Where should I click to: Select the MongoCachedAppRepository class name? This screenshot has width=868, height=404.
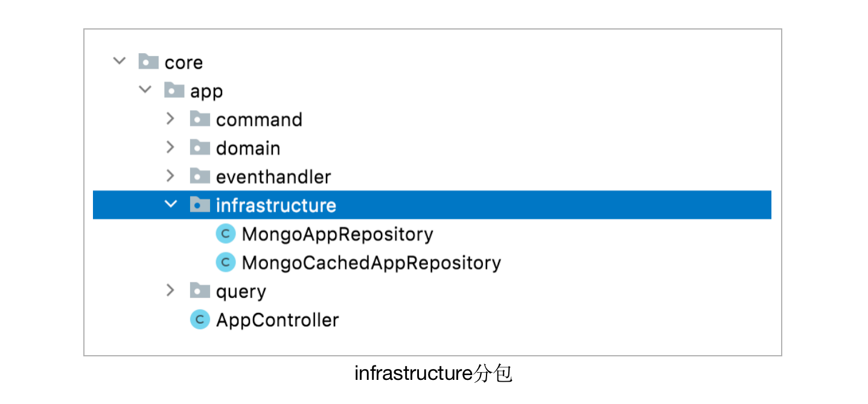[x=371, y=263]
